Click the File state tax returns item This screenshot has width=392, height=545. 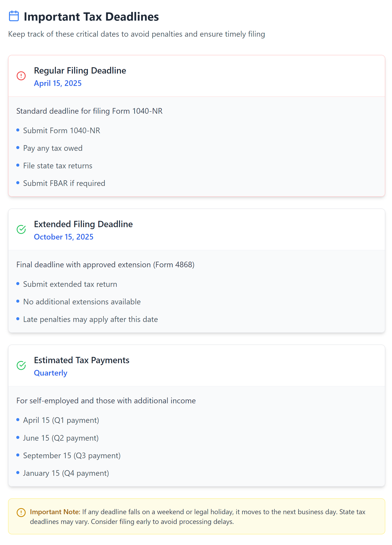(x=58, y=166)
